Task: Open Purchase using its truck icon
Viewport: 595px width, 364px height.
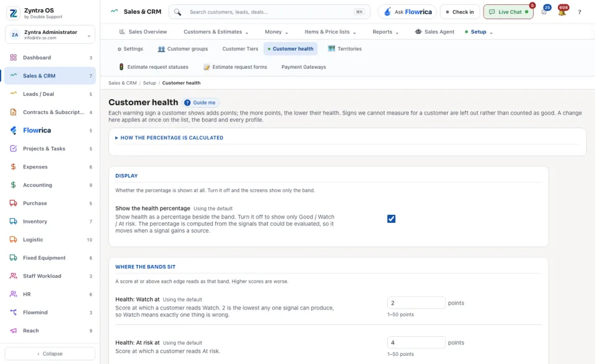Action: pos(13,203)
